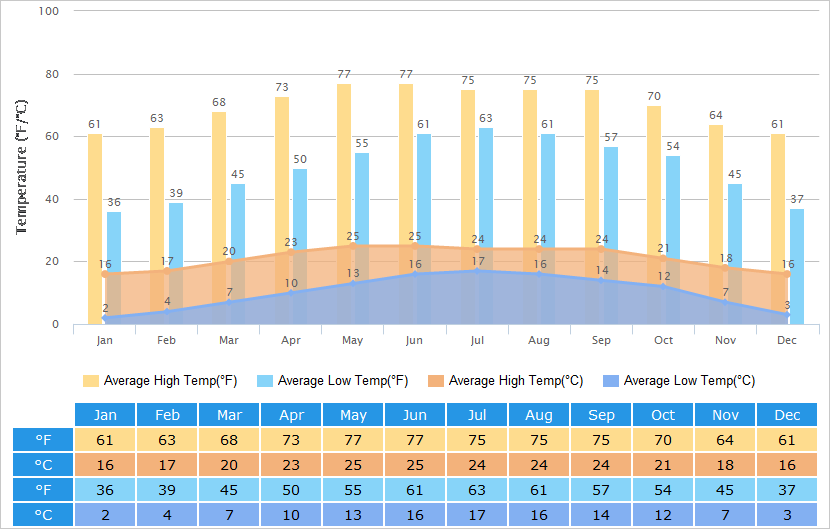Click the Temperature y-axis title

point(21,166)
